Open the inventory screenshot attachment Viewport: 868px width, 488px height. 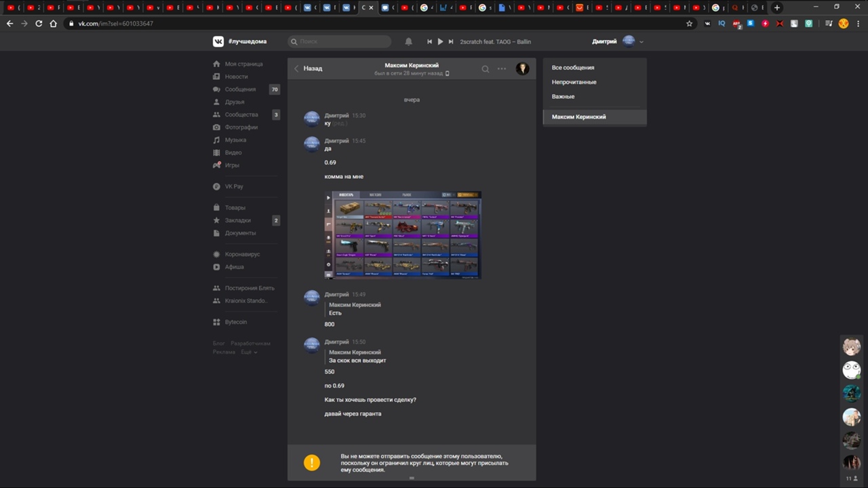pos(403,235)
